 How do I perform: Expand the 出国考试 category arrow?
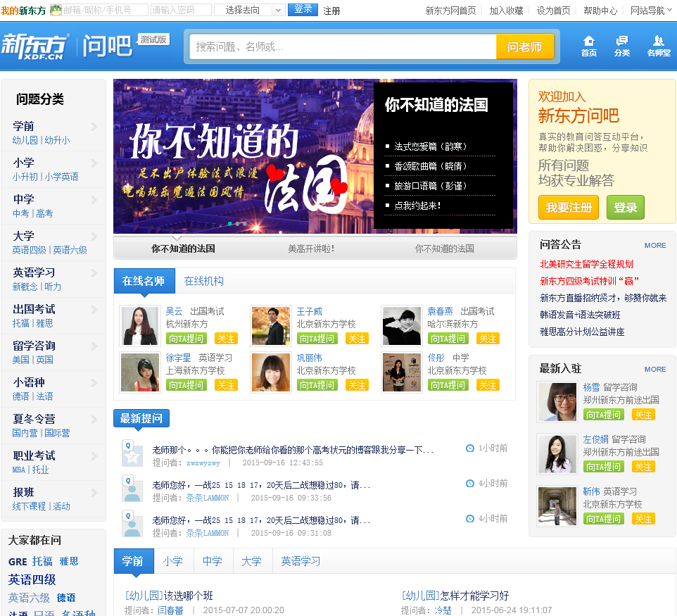[94, 310]
